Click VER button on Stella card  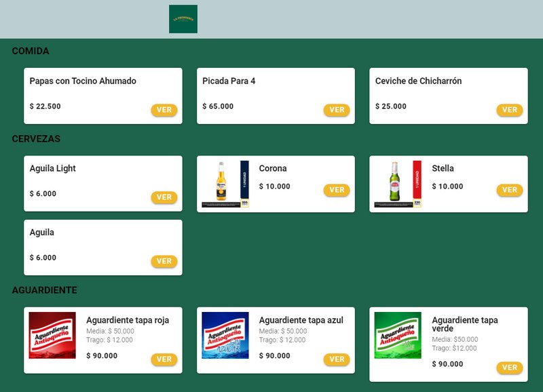(510, 190)
